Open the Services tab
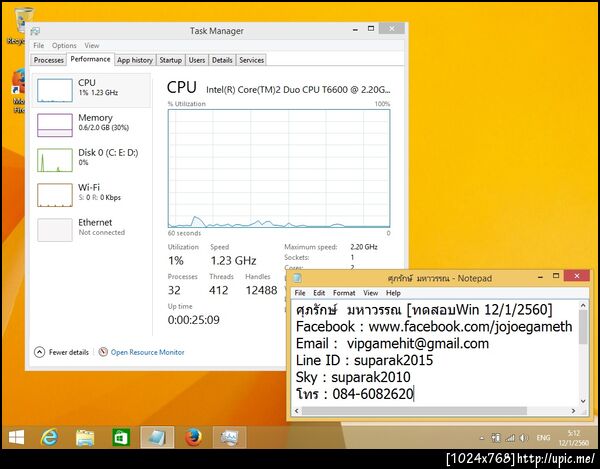This screenshot has height=469, width=600. [251, 60]
